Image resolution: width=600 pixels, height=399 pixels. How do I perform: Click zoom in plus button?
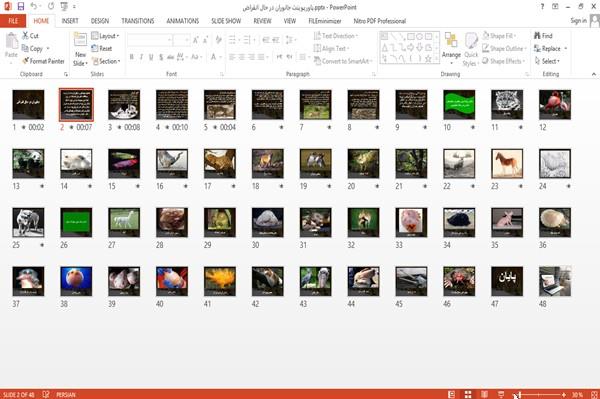564,395
